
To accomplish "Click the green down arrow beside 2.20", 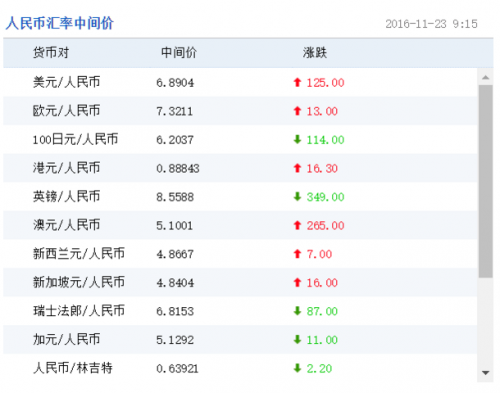I will tap(297, 368).
